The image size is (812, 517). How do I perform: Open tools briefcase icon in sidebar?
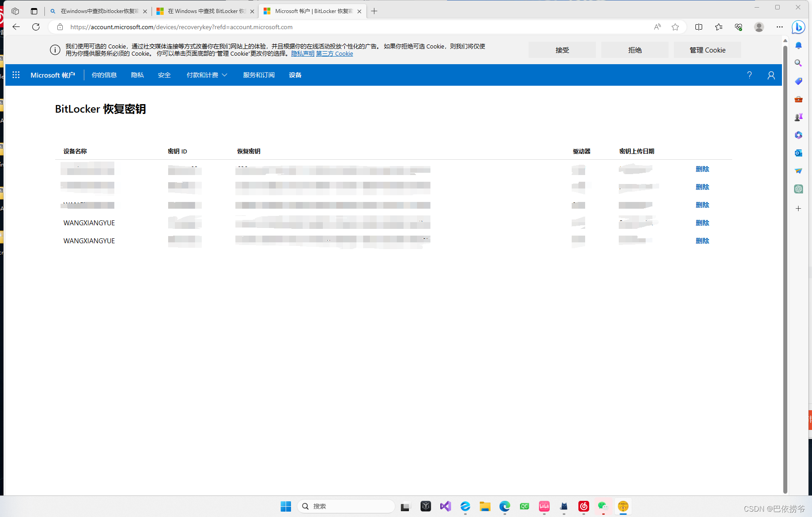click(x=799, y=99)
